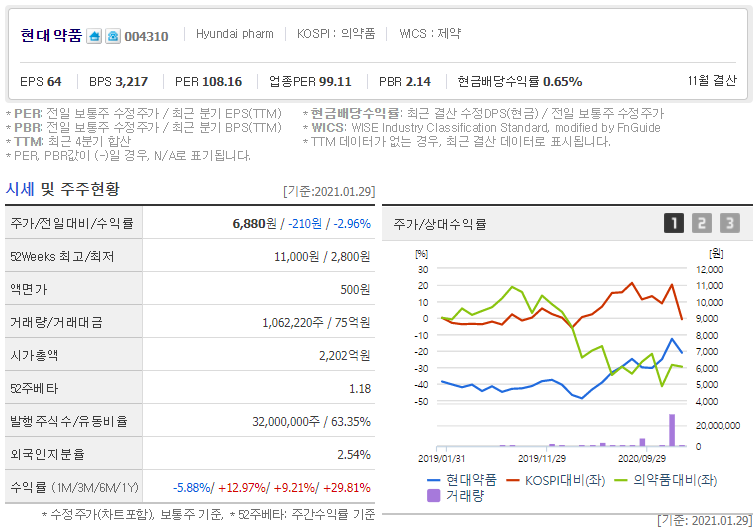Click the green 의약품대비(좌) legend marker
This screenshot has width=754, height=529.
click(x=621, y=480)
